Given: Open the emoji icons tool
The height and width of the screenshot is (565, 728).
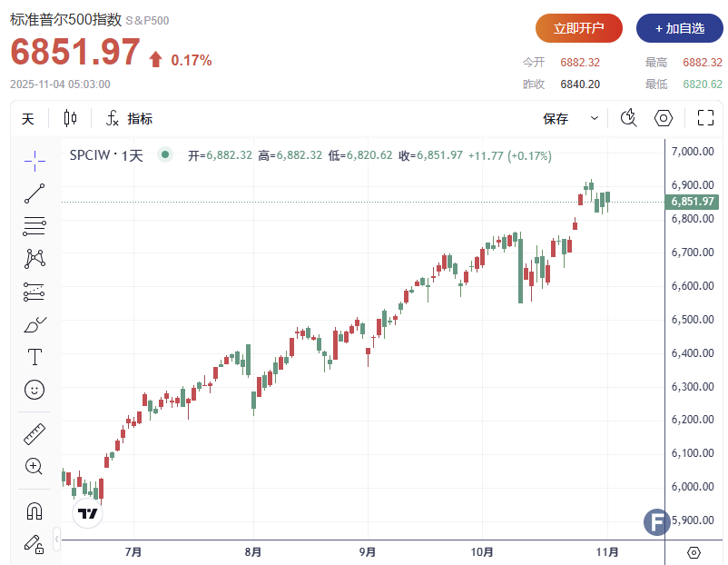Looking at the screenshot, I should tap(34, 390).
